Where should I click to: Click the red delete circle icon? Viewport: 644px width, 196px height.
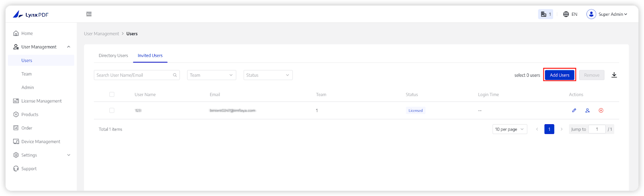coord(601,111)
